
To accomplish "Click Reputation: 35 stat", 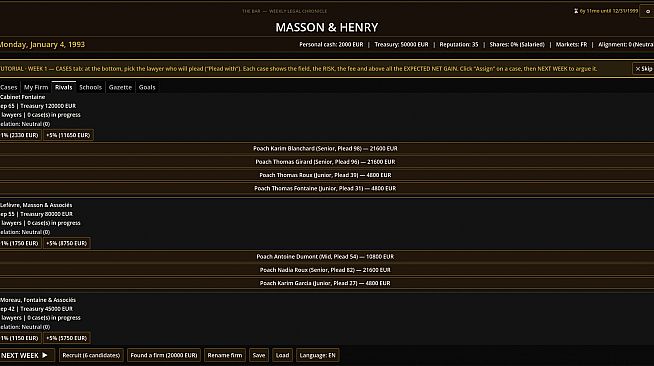I will coord(459,44).
